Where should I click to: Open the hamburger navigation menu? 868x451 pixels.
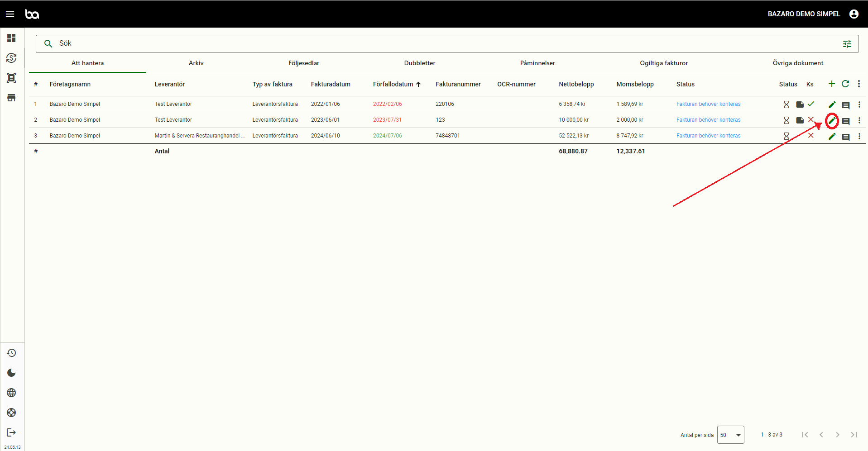click(10, 14)
